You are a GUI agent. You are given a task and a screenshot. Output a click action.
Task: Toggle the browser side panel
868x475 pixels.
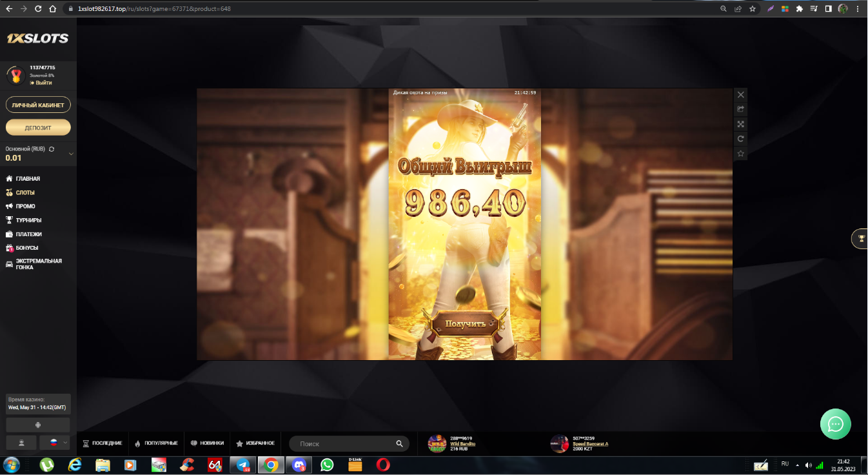pyautogui.click(x=829, y=9)
